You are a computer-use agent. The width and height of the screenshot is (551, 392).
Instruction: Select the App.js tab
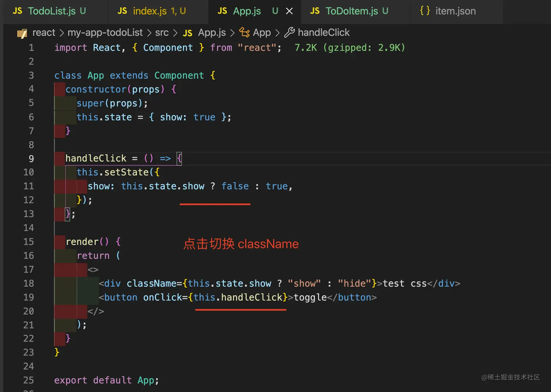[247, 11]
